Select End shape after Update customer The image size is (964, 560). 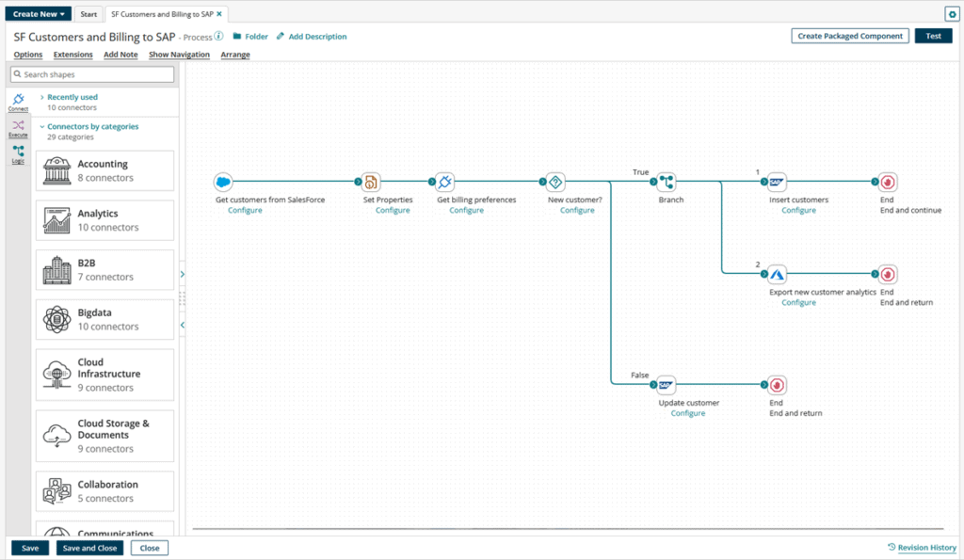pos(777,385)
